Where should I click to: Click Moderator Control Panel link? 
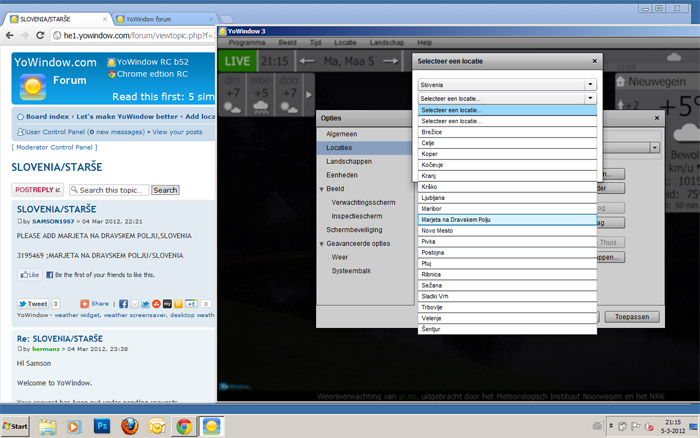54,147
